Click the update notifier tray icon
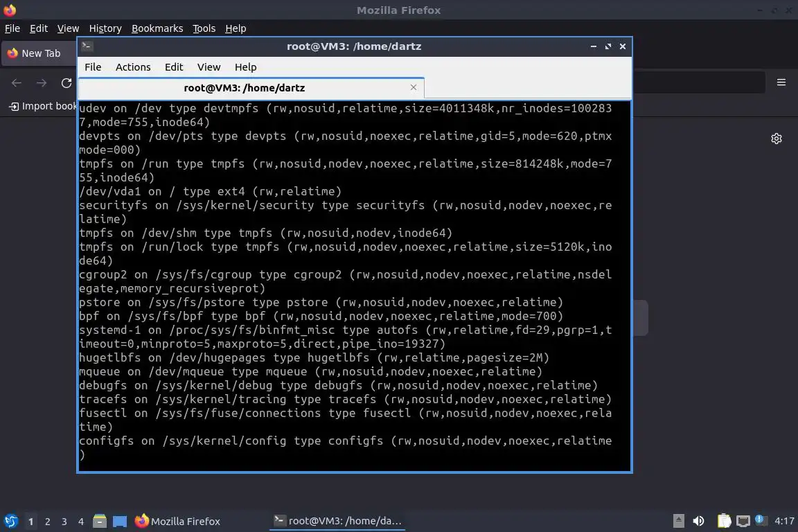 point(760,520)
